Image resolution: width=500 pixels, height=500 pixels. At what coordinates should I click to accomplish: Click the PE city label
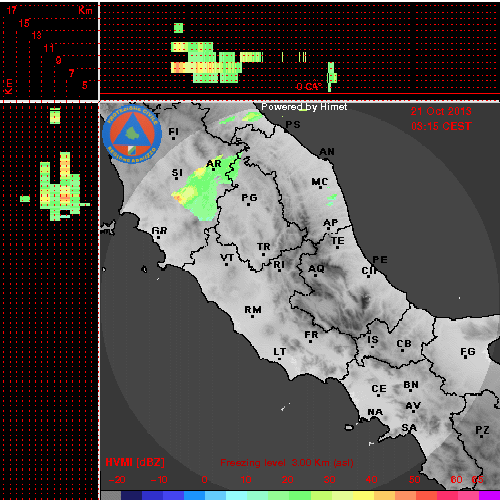click(x=380, y=260)
